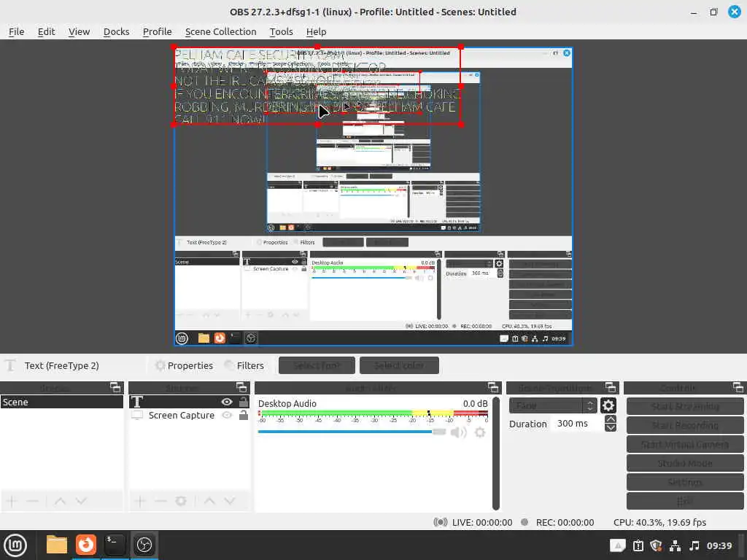Click the preview canvas screen capture
This screenshot has height=560, width=747.
pyautogui.click(x=373, y=197)
